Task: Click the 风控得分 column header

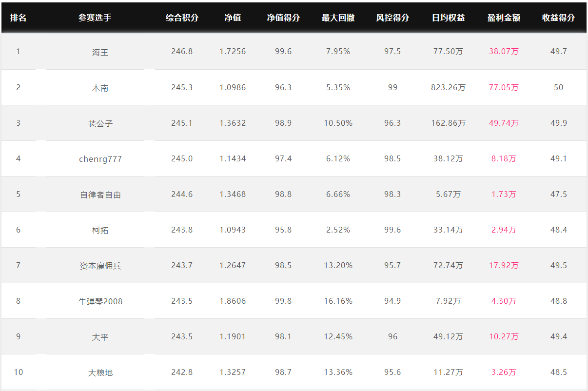Action: (x=392, y=18)
